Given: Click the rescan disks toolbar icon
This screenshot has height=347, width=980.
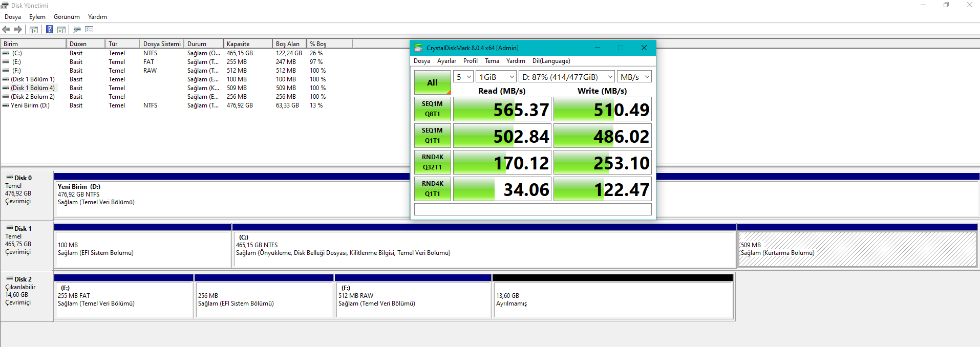Looking at the screenshot, I should tap(77, 30).
